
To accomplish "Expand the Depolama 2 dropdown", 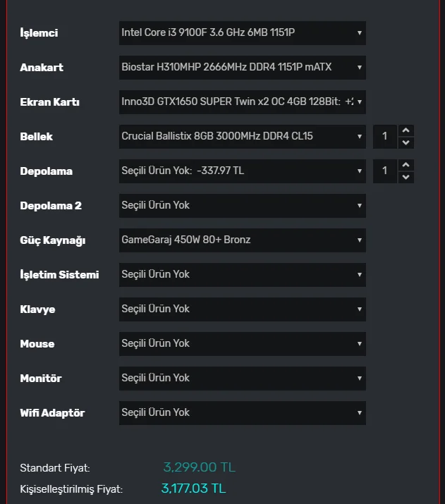I will [242, 205].
